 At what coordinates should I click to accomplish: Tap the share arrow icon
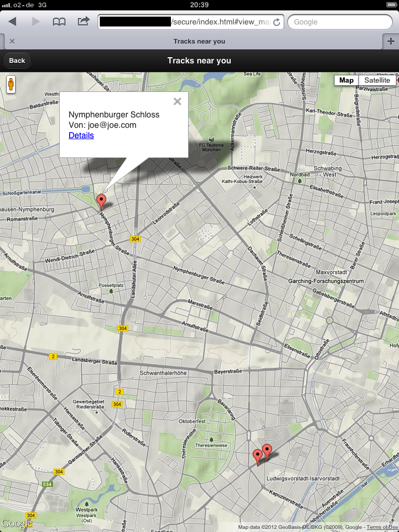point(83,21)
